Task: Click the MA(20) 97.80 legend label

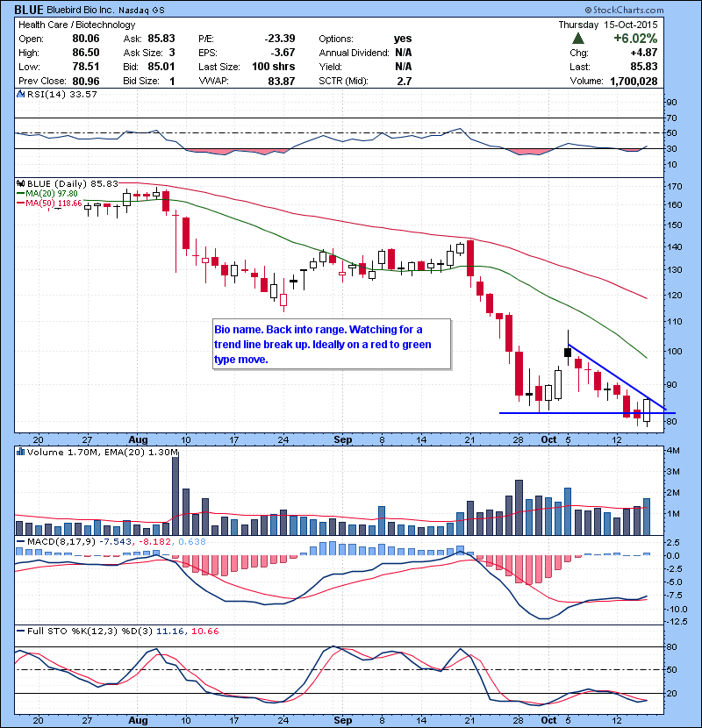Action: click(47, 193)
